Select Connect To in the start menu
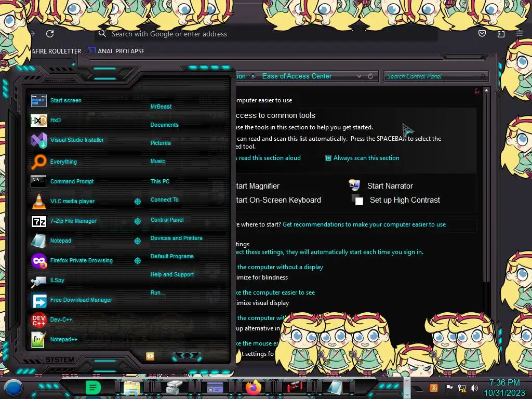Image resolution: width=532 pixels, height=399 pixels. click(x=164, y=200)
